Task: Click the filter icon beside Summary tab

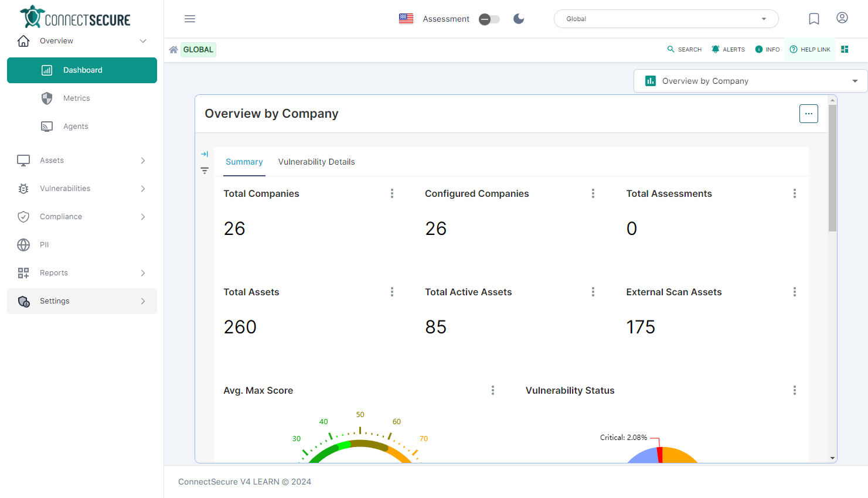Action: coord(205,170)
